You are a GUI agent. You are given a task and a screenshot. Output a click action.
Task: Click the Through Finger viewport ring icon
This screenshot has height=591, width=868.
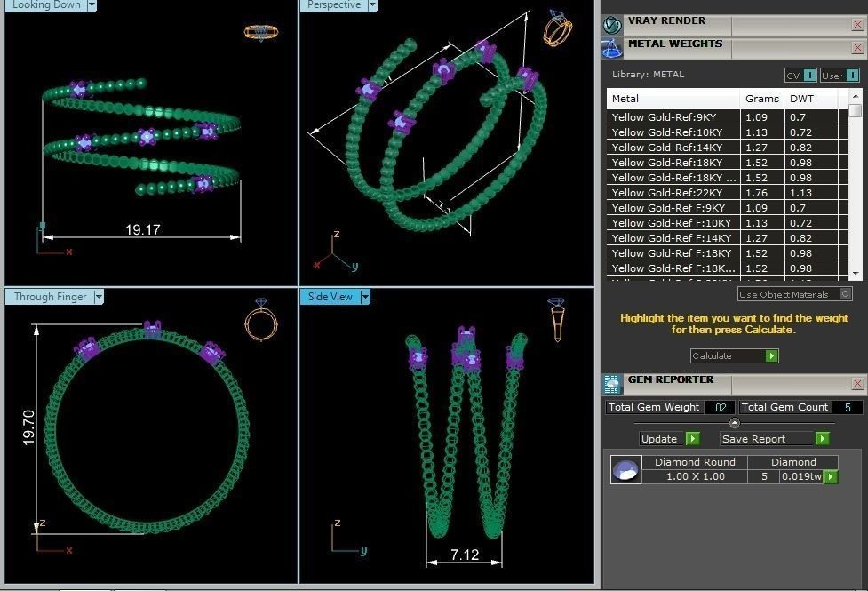click(x=260, y=320)
